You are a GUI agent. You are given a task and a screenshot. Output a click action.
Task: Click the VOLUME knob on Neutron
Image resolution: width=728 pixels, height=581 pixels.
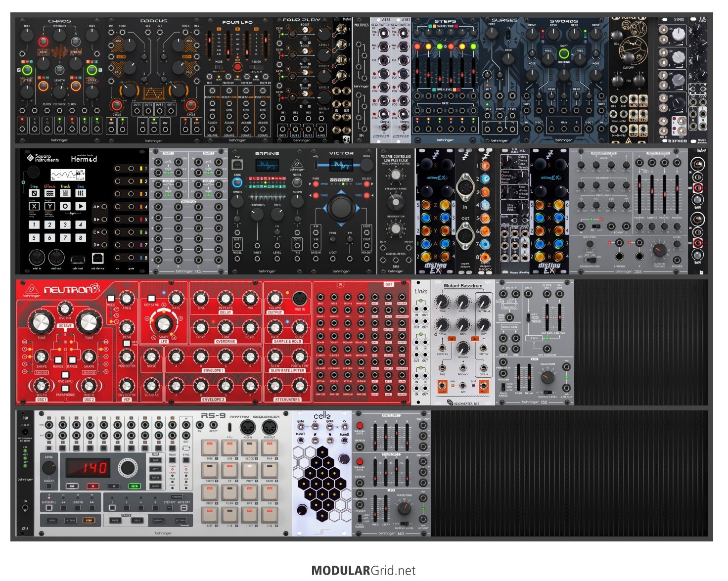click(x=275, y=299)
